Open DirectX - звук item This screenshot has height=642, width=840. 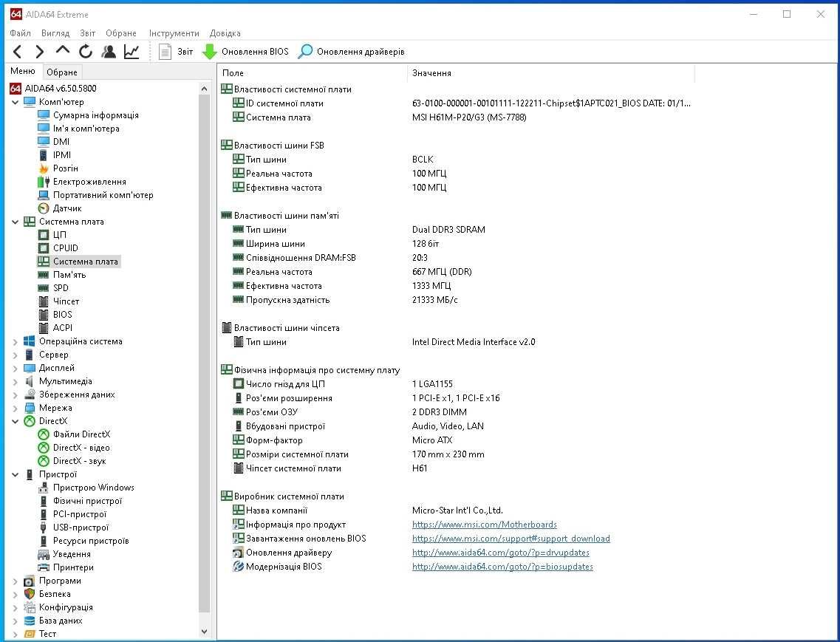(72, 461)
